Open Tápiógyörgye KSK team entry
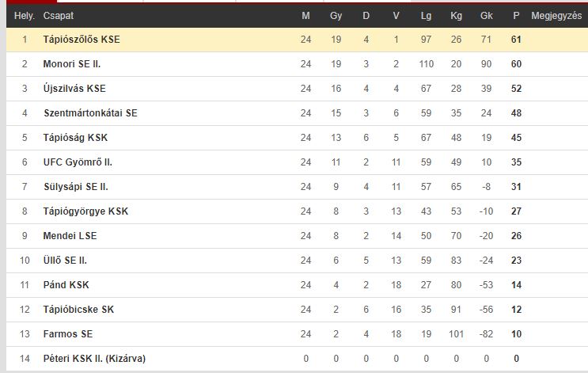The width and height of the screenshot is (588, 373). (85, 211)
